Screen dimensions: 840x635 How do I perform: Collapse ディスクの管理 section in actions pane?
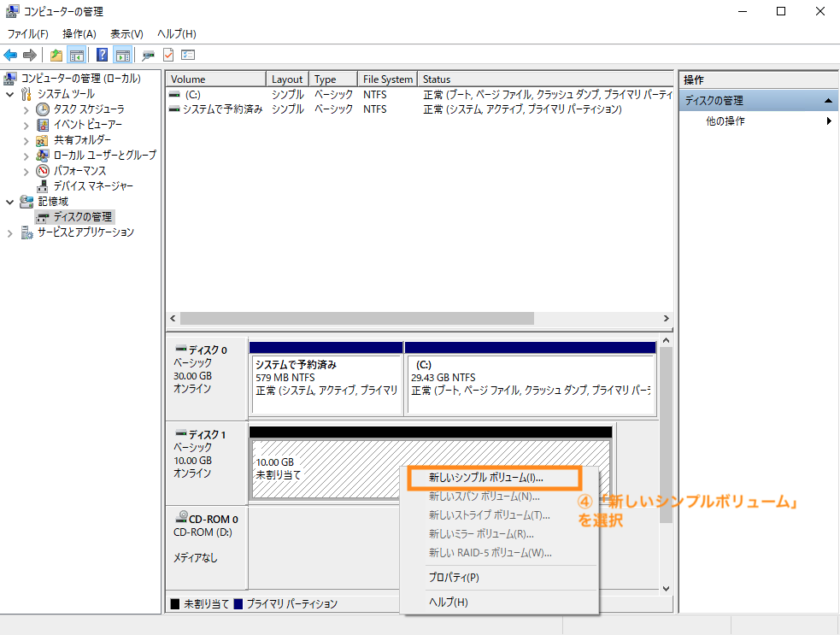click(828, 100)
